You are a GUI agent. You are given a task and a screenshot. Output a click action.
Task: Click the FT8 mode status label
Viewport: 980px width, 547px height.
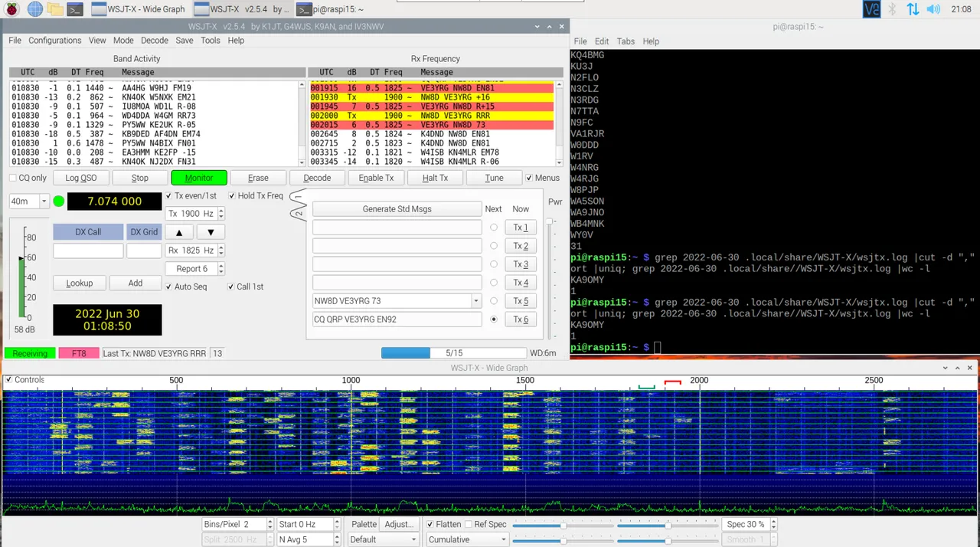click(79, 354)
